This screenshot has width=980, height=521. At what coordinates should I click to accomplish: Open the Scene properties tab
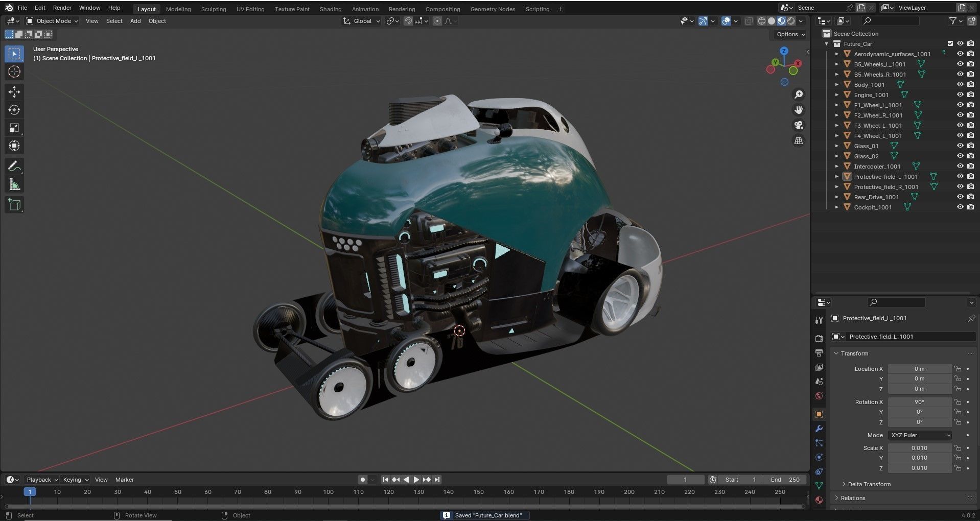click(x=819, y=382)
